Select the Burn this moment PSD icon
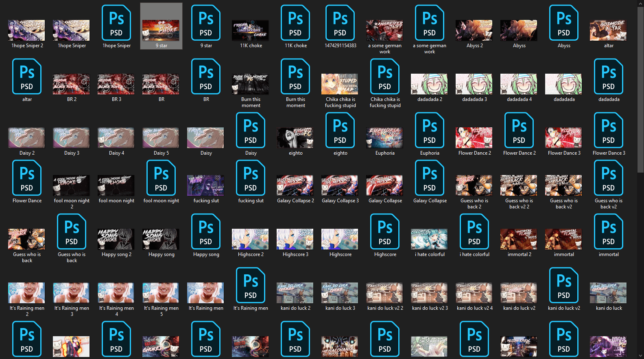The image size is (644, 359). click(295, 77)
